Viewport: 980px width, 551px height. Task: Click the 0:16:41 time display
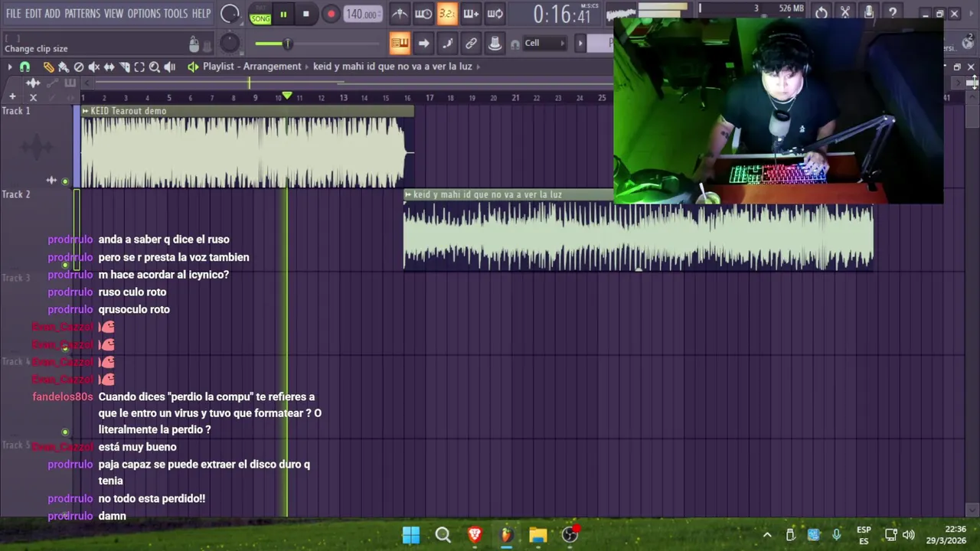(563, 15)
